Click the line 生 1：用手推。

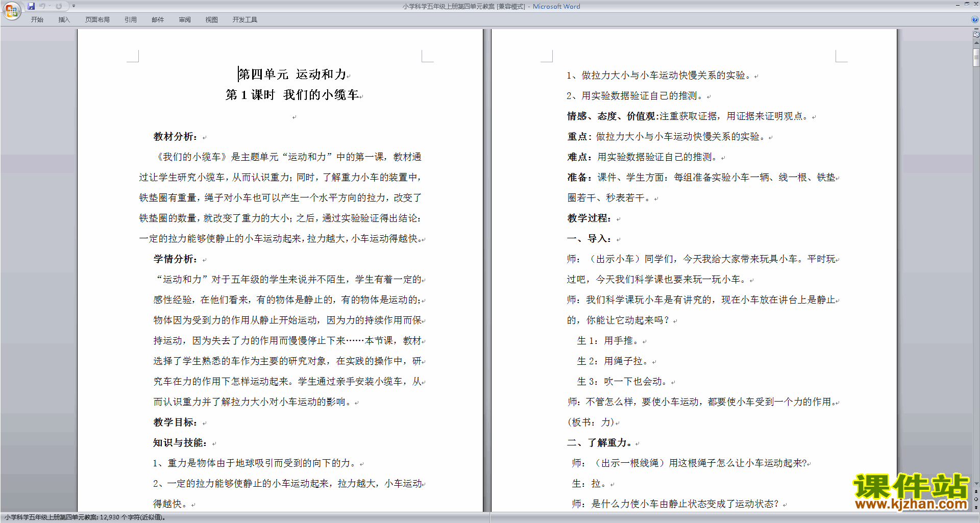point(608,341)
